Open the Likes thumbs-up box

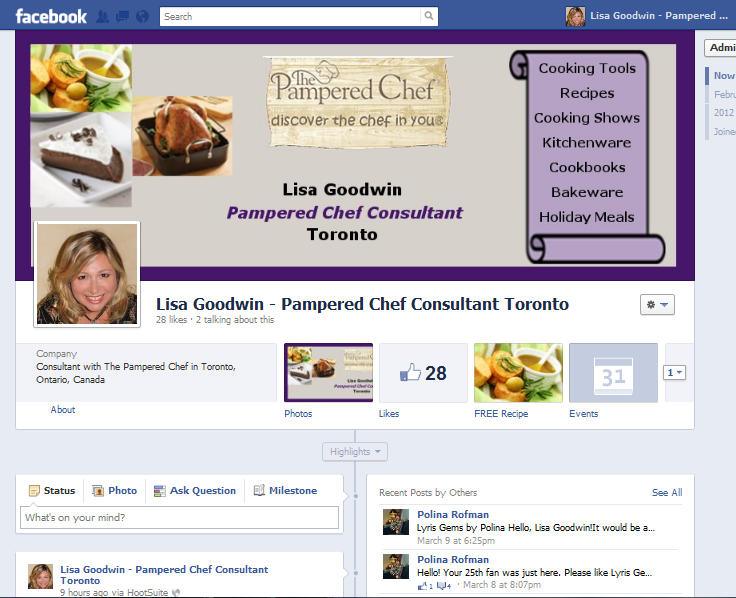[423, 373]
